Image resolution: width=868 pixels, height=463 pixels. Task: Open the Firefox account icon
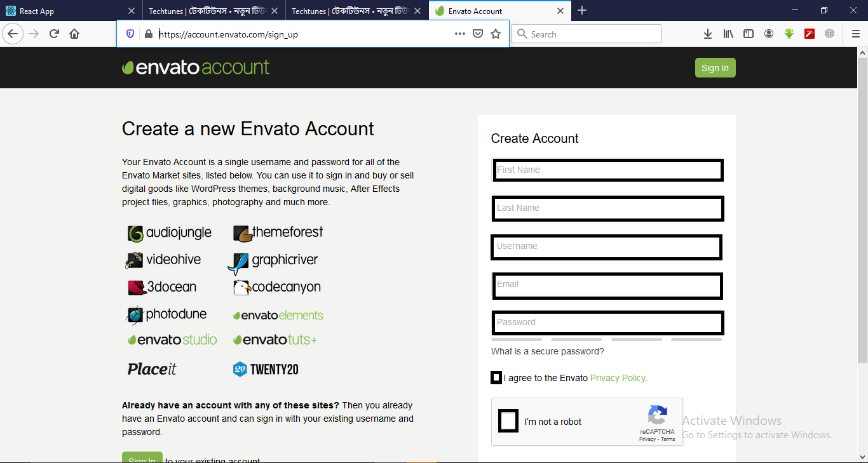coord(769,34)
